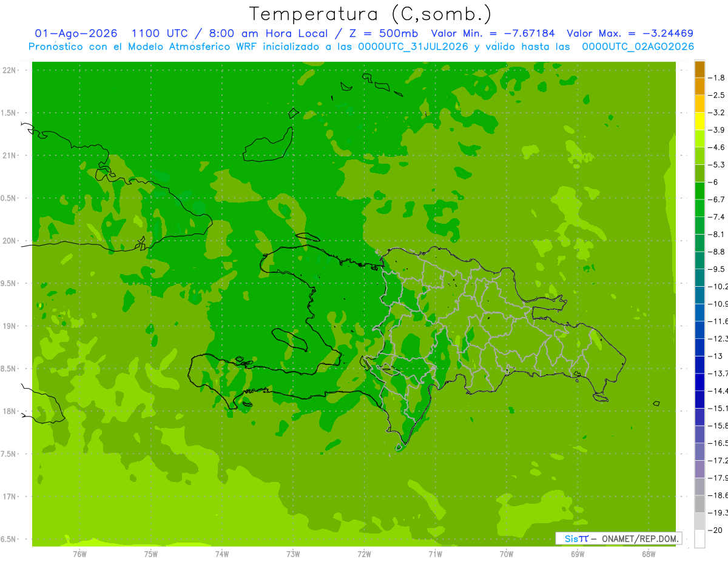The image size is (728, 562).
Task: Click the '22N' latitude label
Action: tap(9, 70)
